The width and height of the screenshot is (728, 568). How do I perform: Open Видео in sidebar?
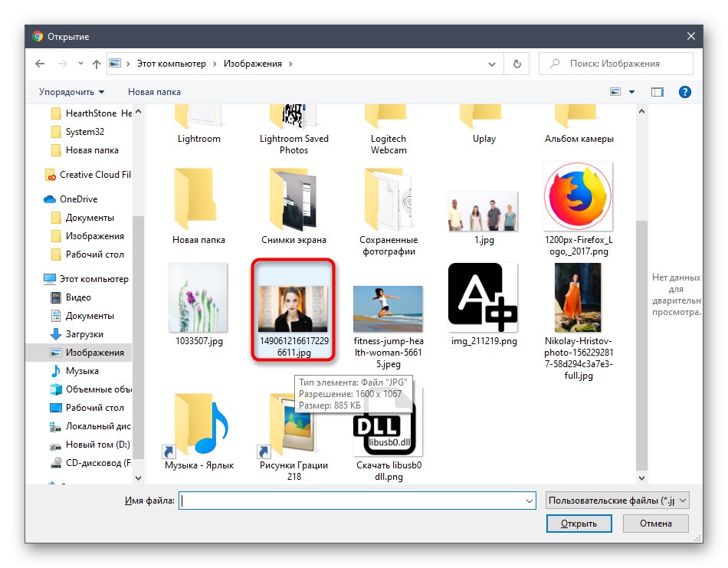point(71,297)
